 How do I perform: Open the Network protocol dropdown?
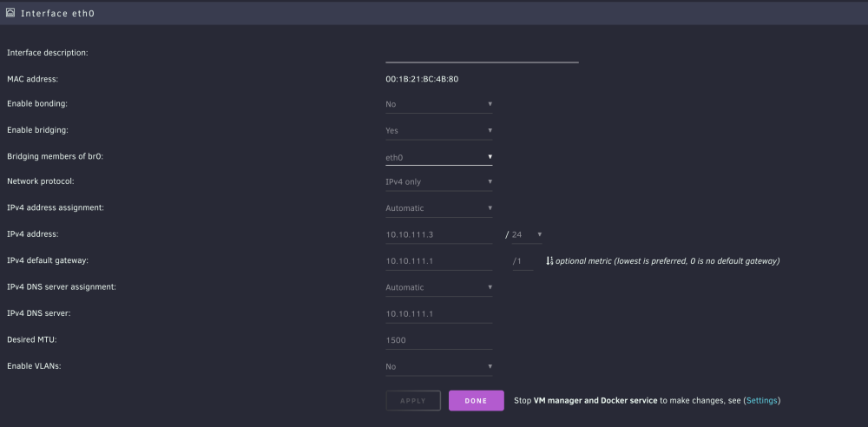[x=439, y=181]
